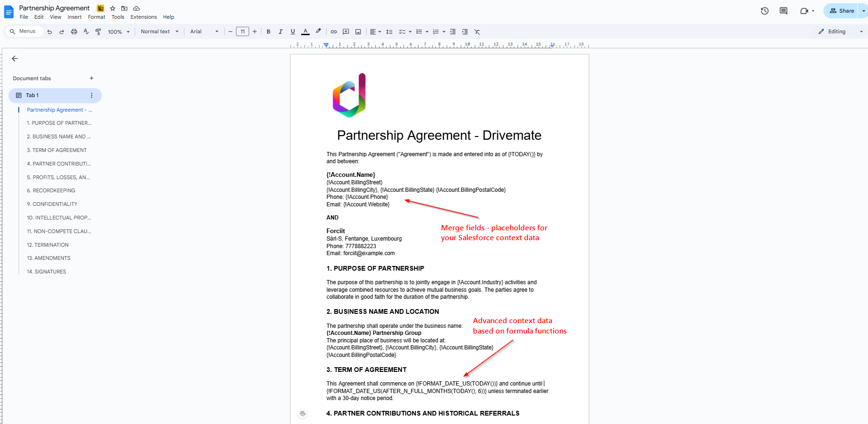
Task: Clear text formatting
Action: (x=477, y=31)
